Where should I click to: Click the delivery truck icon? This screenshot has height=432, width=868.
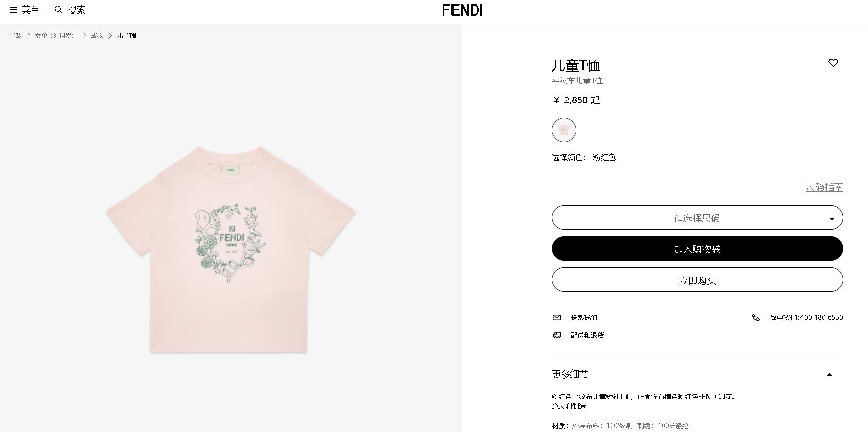(557, 335)
